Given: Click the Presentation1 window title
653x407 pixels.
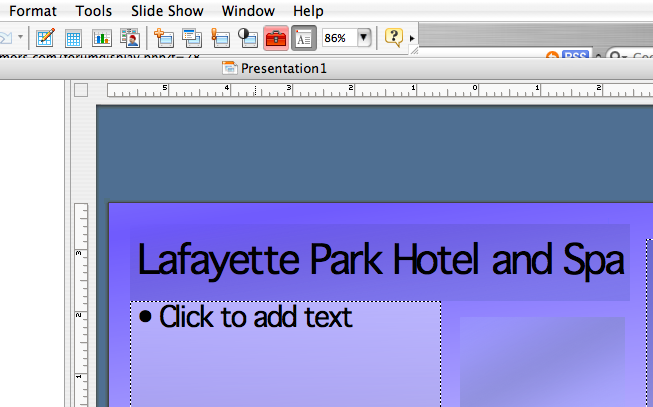Looking at the screenshot, I should 284,68.
